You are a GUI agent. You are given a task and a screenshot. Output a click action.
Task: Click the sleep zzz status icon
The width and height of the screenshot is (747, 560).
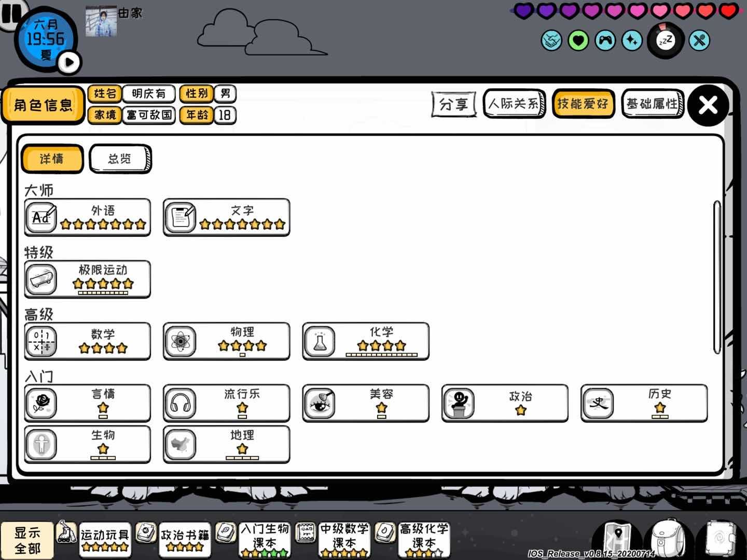click(666, 40)
